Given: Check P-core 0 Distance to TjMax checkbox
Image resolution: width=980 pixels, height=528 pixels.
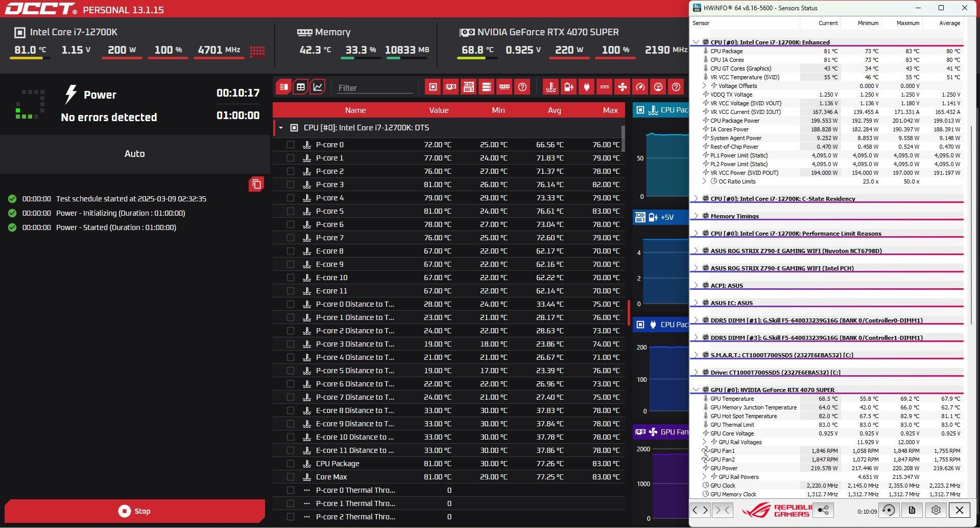Looking at the screenshot, I should [x=291, y=304].
